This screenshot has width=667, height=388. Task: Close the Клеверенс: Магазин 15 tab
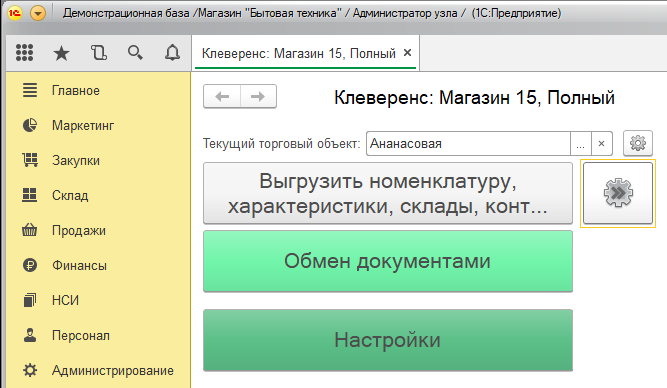pyautogui.click(x=408, y=53)
